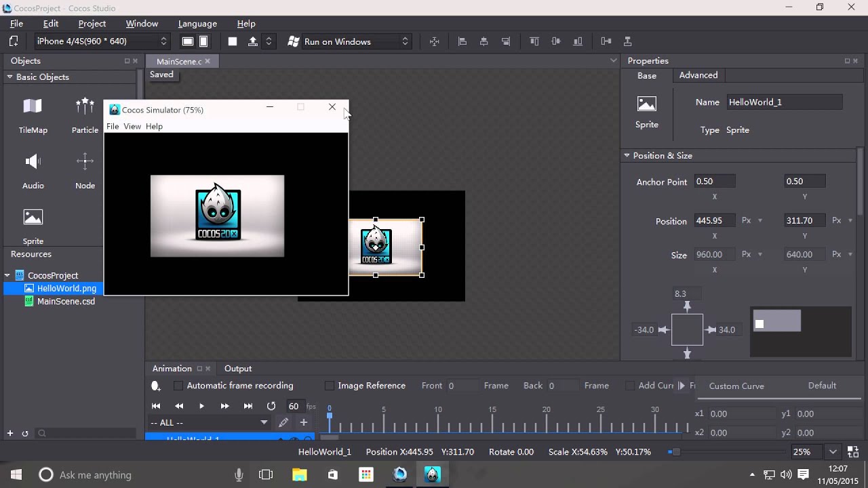Click the distribute horizontally toolbar icon
The image size is (868, 488).
[x=606, y=41]
